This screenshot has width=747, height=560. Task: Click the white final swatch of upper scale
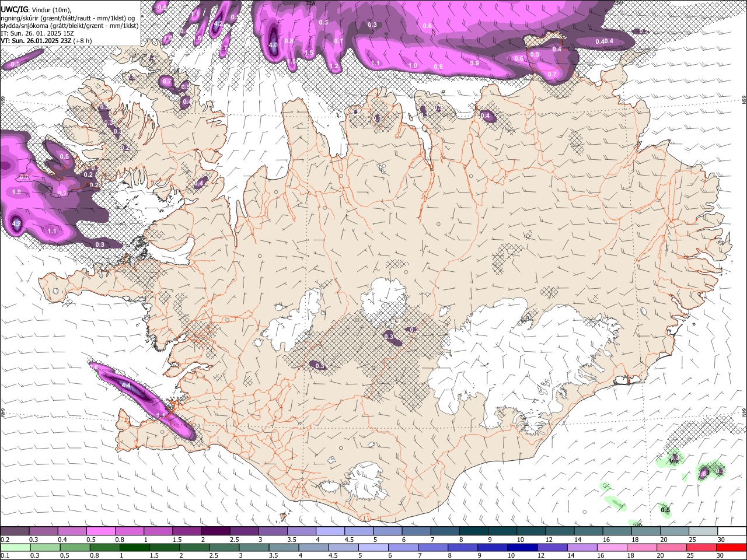tap(732, 531)
